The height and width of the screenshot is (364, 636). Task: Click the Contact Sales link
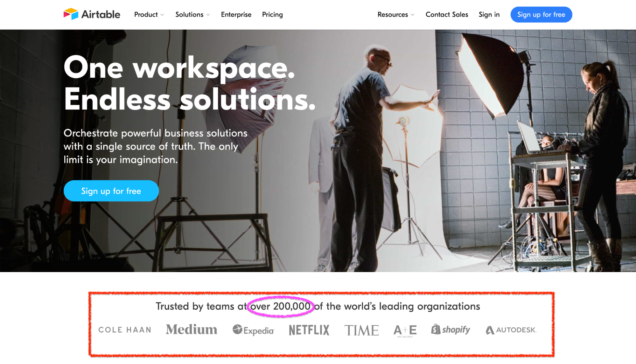[447, 15]
